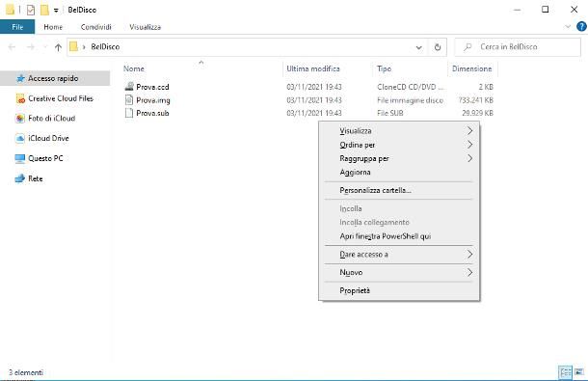Refresh the BelDisco folder view

pos(438,47)
